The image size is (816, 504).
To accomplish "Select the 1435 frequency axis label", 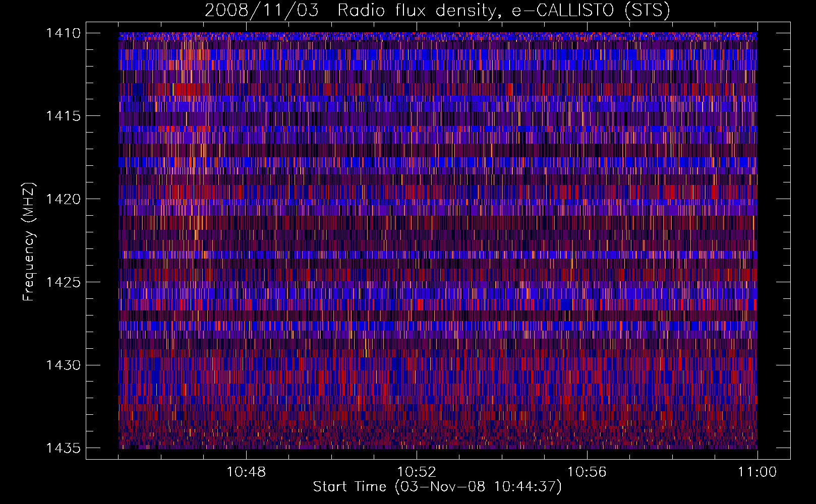I will [x=63, y=448].
